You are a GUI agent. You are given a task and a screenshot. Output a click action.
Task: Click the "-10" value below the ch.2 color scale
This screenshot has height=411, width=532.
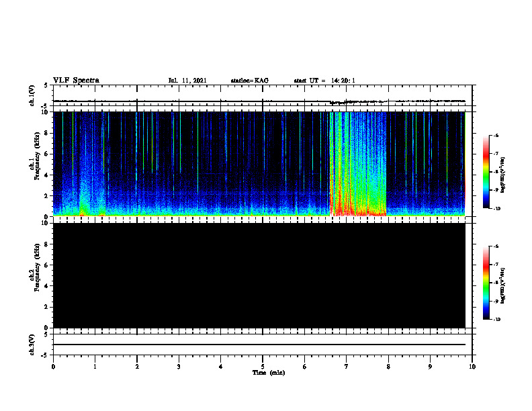pos(496,319)
